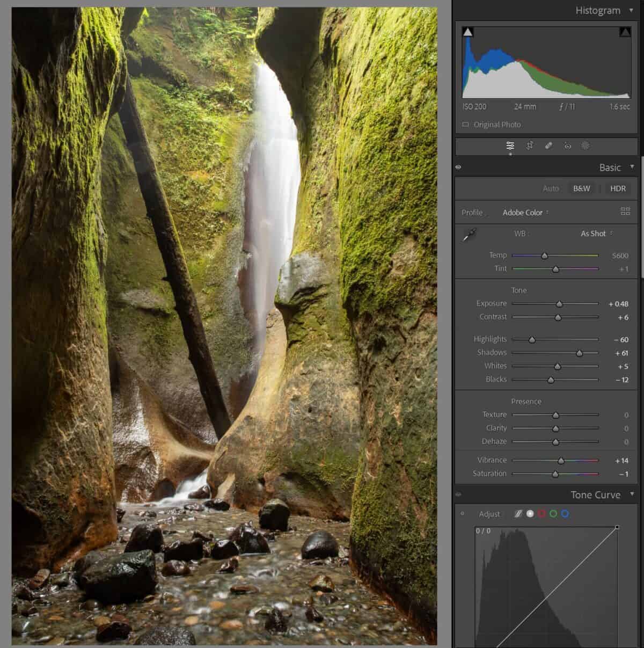644x648 pixels.
Task: Select the Edit adjustments sliders icon
Action: tap(510, 145)
